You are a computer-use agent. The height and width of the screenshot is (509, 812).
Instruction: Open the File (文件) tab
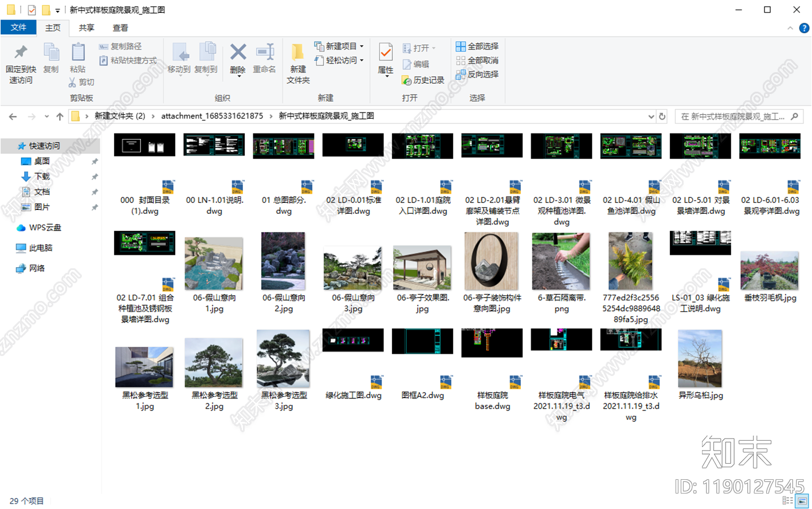click(x=18, y=28)
